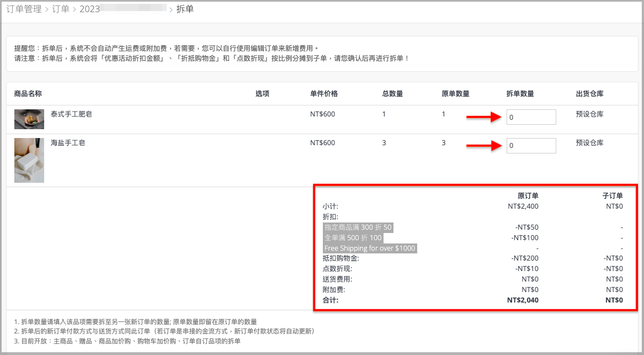The image size is (644, 355).
Task: Click the 附加费 label
Action: coord(334,290)
